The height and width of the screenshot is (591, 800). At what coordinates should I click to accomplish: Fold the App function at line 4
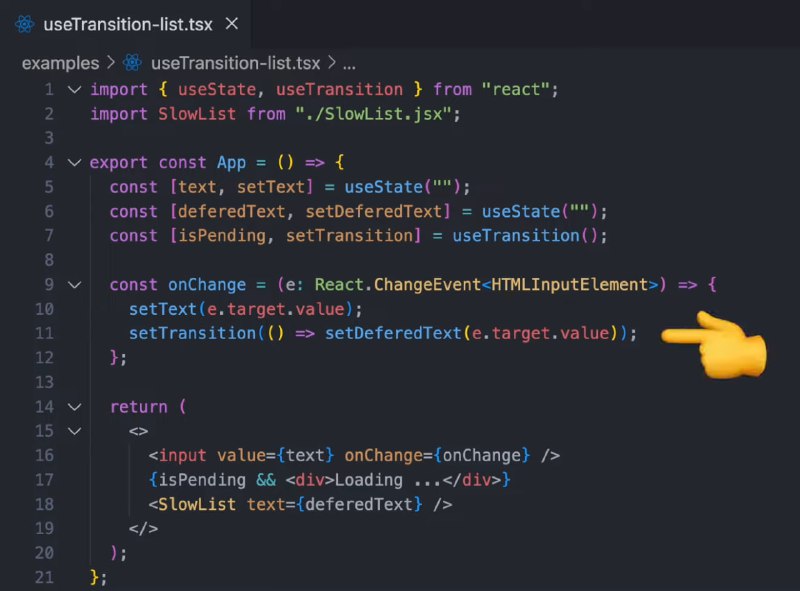click(74, 163)
